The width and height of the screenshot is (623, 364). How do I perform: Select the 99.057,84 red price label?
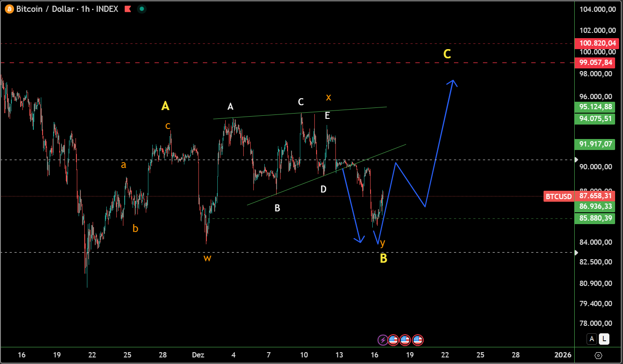click(595, 63)
